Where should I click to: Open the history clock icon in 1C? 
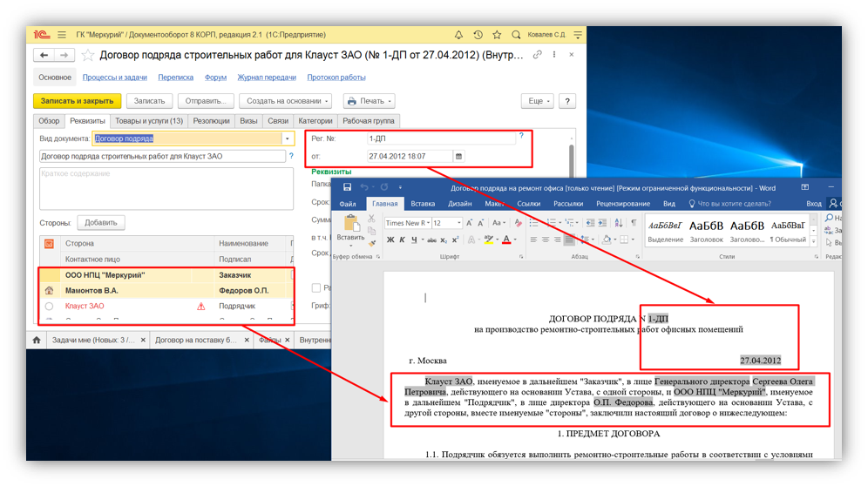coord(478,35)
